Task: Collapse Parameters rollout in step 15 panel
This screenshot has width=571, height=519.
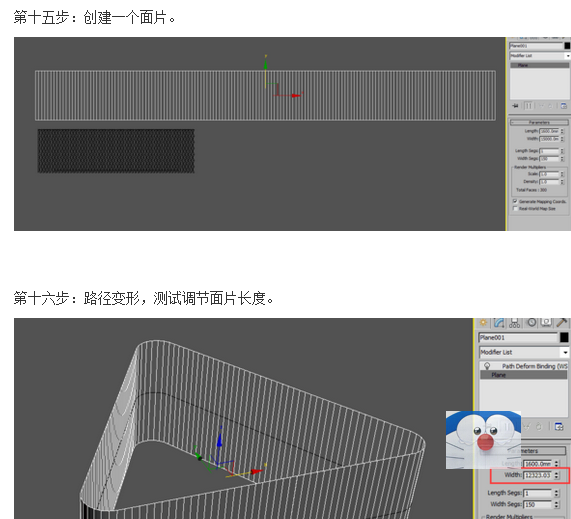Action: [539, 122]
